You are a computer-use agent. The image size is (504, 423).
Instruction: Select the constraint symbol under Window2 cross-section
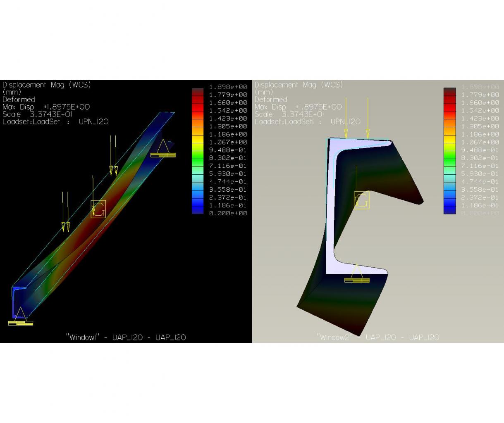357,273
